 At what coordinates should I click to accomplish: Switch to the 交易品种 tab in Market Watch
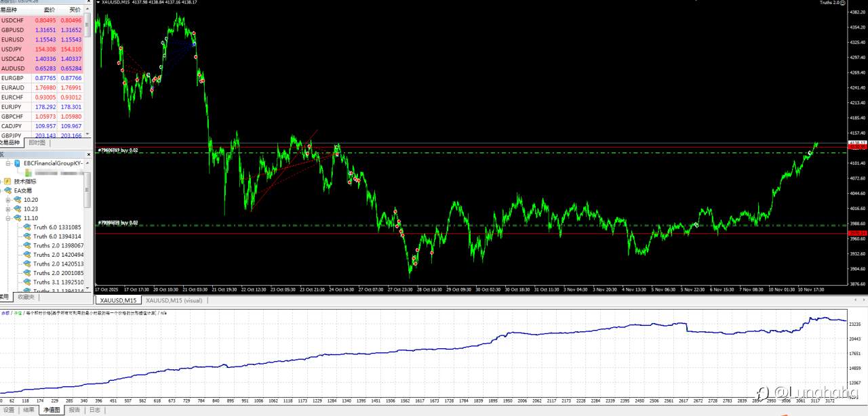pos(12,143)
